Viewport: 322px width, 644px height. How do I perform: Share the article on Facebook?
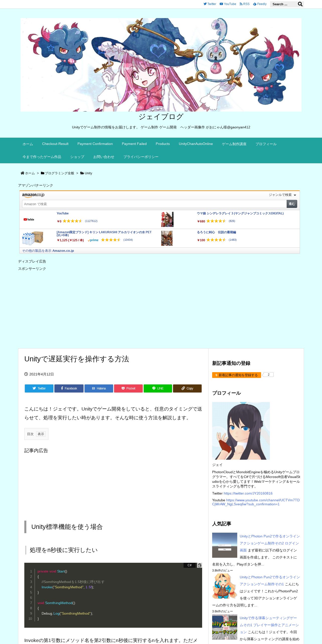pos(69,388)
